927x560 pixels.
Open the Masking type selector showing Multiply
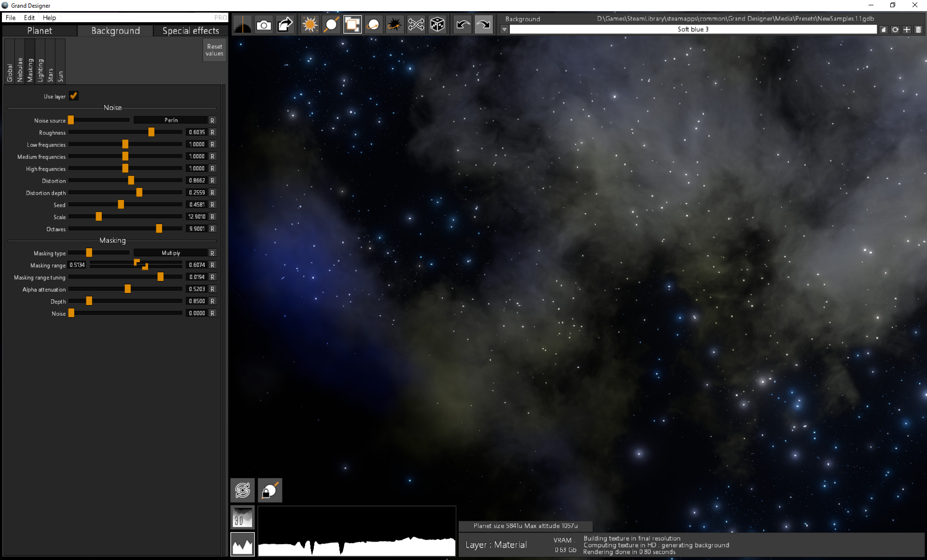coord(171,252)
